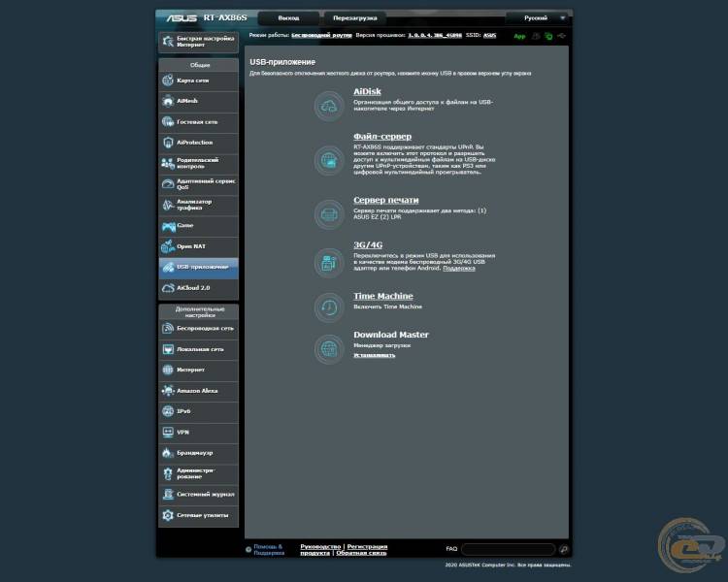
Task: Click the Файл-сервер title link
Action: [382, 137]
